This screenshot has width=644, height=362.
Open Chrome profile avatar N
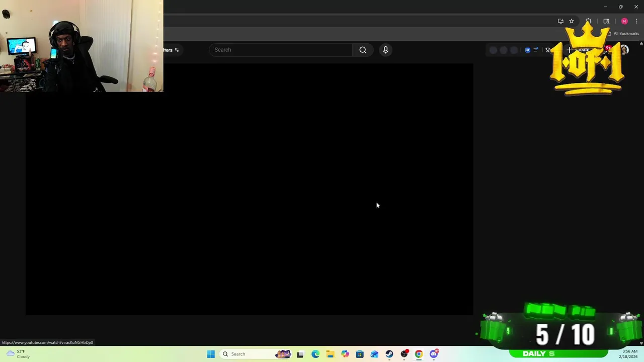pos(624,21)
